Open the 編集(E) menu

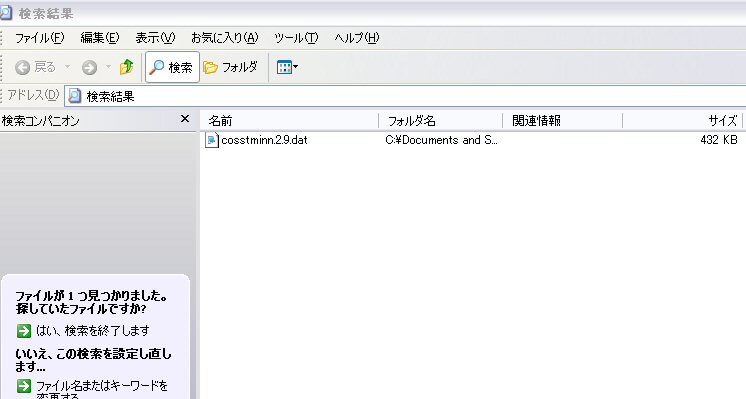coord(99,38)
